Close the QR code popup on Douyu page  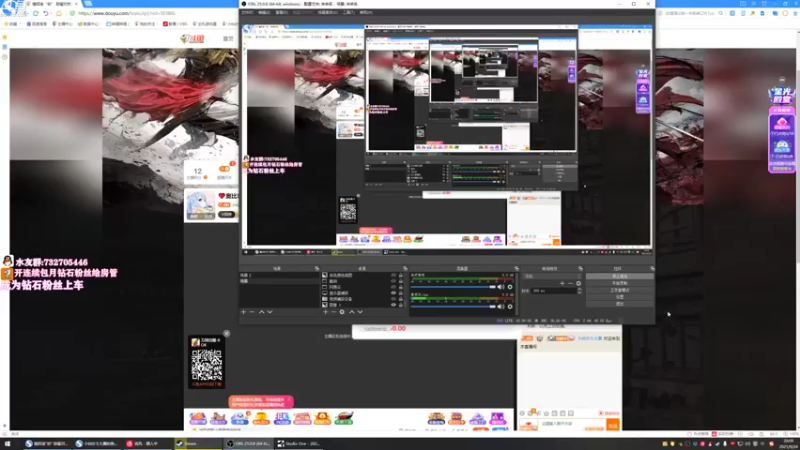click(x=227, y=333)
